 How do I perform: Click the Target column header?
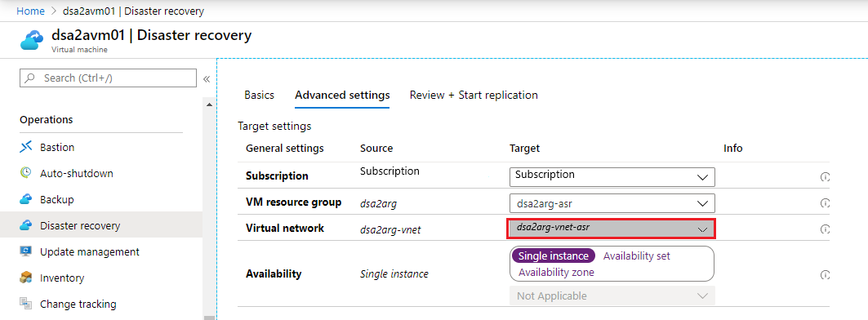point(524,148)
